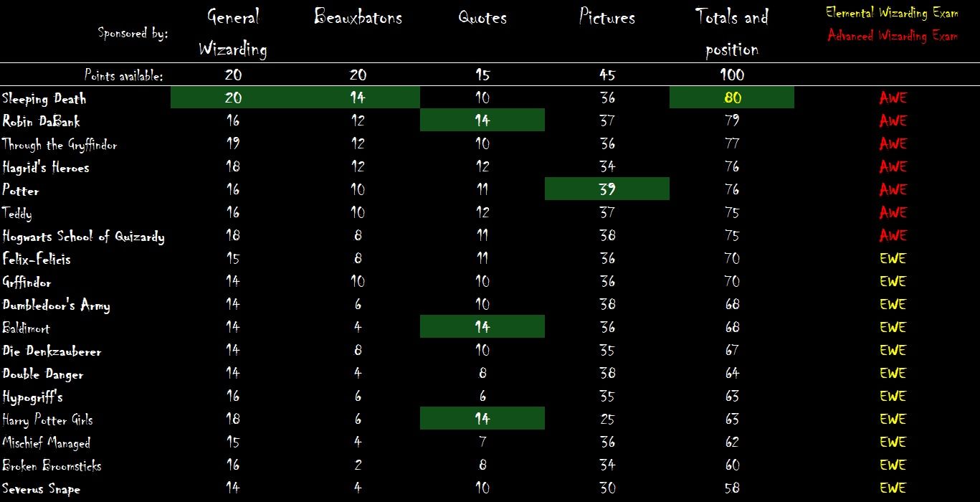This screenshot has height=502, width=980.
Task: Click the Dumbledoor's Army team name
Action: pyautogui.click(x=56, y=306)
